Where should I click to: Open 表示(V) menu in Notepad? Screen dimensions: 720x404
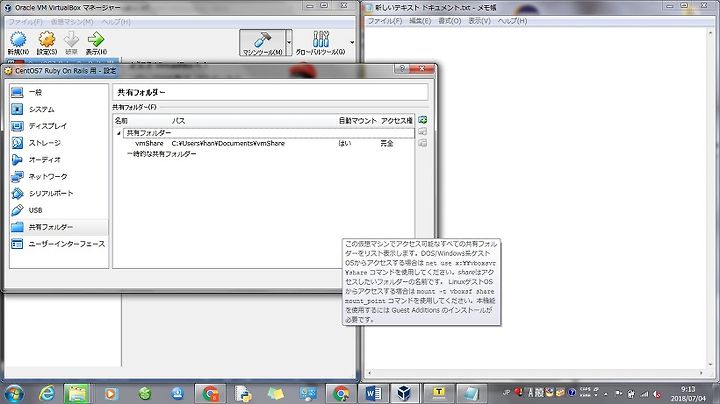479,21
